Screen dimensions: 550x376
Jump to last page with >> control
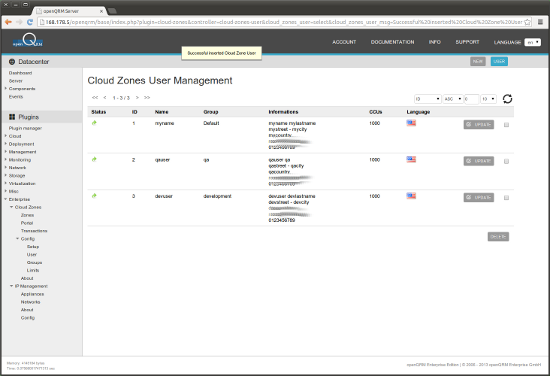(147, 98)
